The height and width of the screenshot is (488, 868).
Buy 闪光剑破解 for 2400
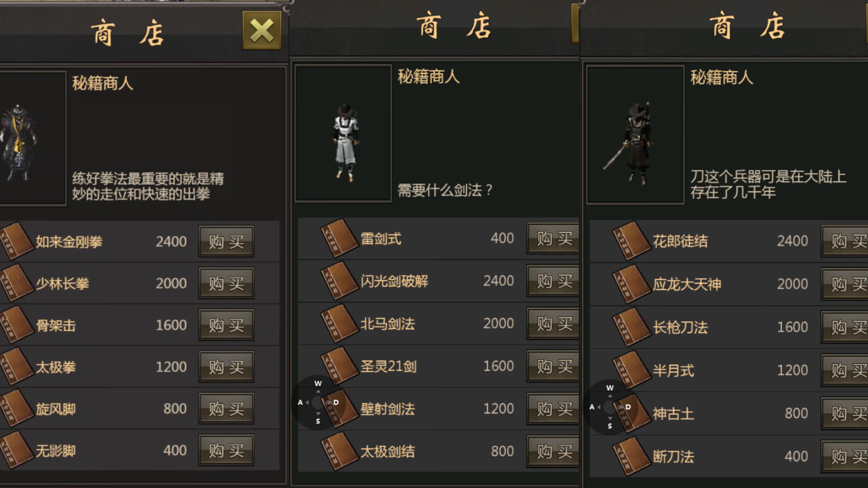coord(553,280)
